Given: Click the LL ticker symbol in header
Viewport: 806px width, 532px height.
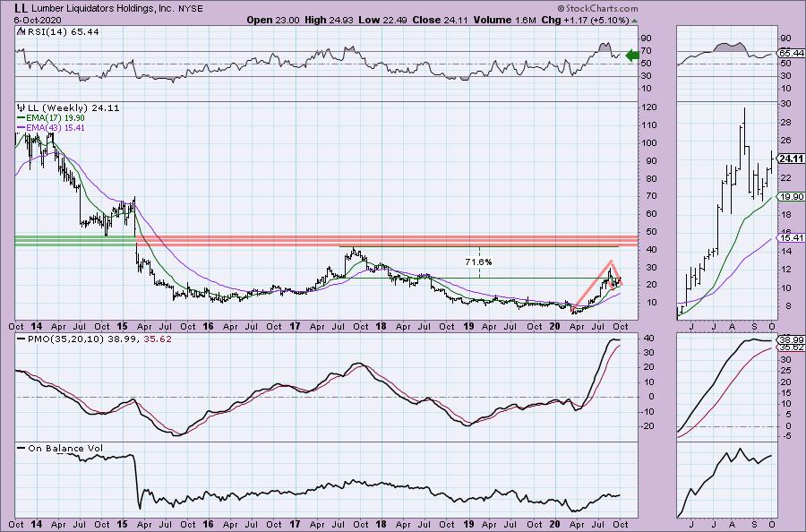Looking at the screenshot, I should pos(21,8).
